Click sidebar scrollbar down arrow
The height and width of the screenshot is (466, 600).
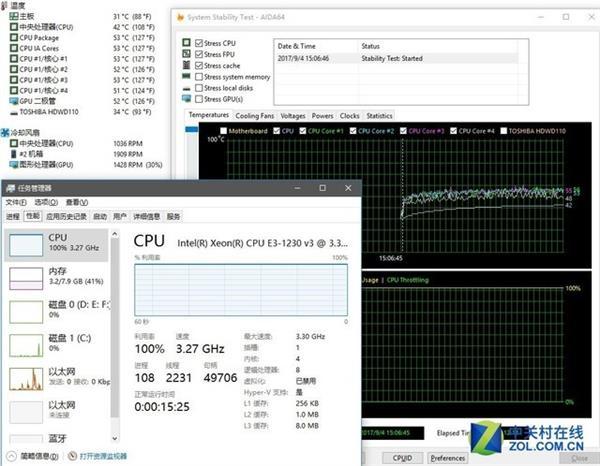pyautogui.click(x=115, y=438)
